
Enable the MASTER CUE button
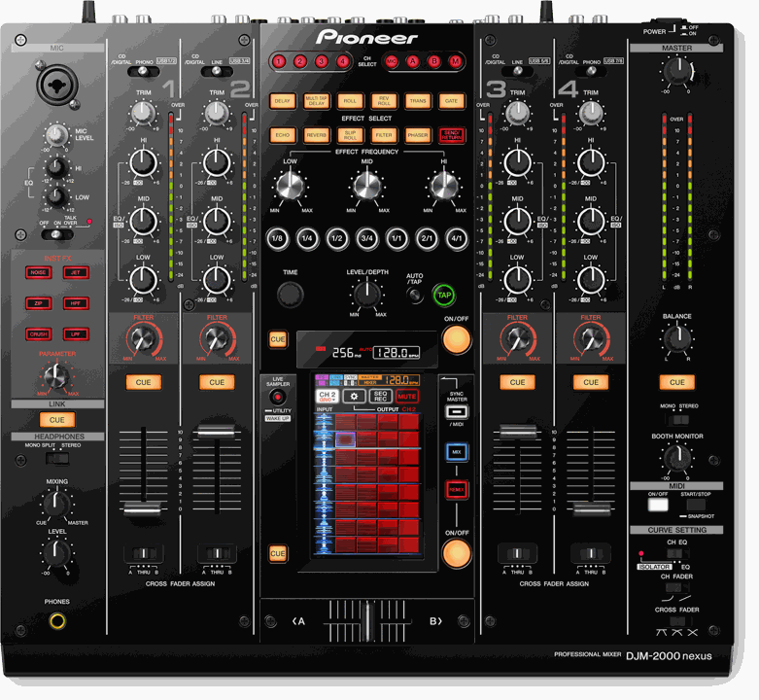tap(677, 382)
